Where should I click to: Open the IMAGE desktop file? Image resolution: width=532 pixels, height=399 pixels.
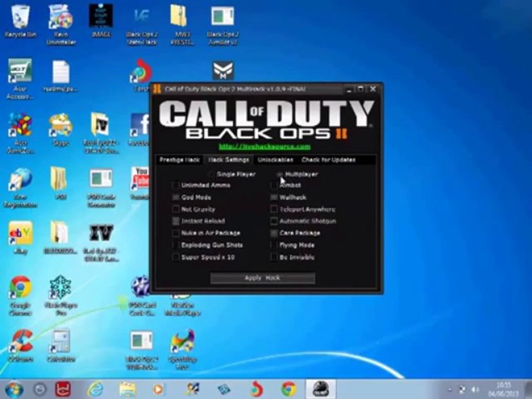(x=101, y=21)
